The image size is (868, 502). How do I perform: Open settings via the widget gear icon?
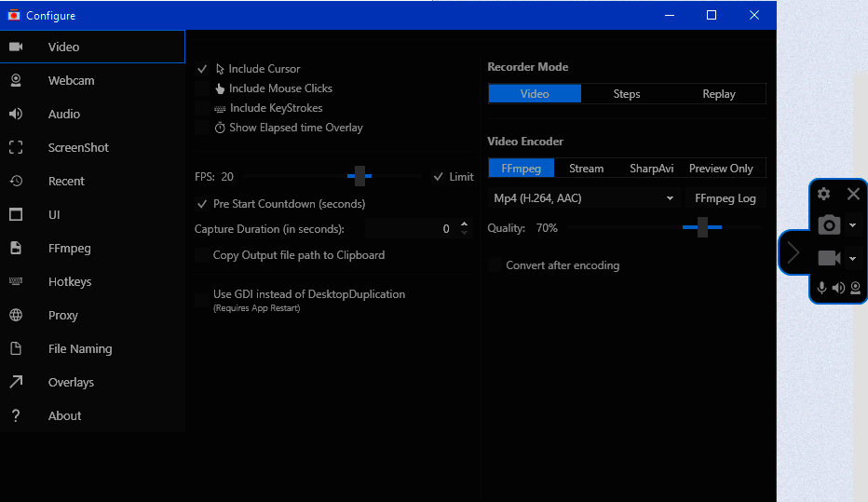point(823,194)
